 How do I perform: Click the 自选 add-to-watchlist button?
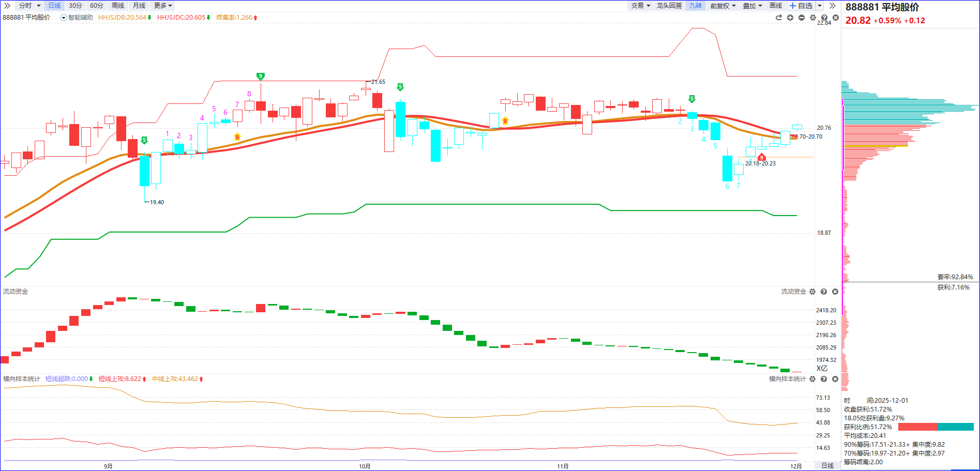(801, 6)
